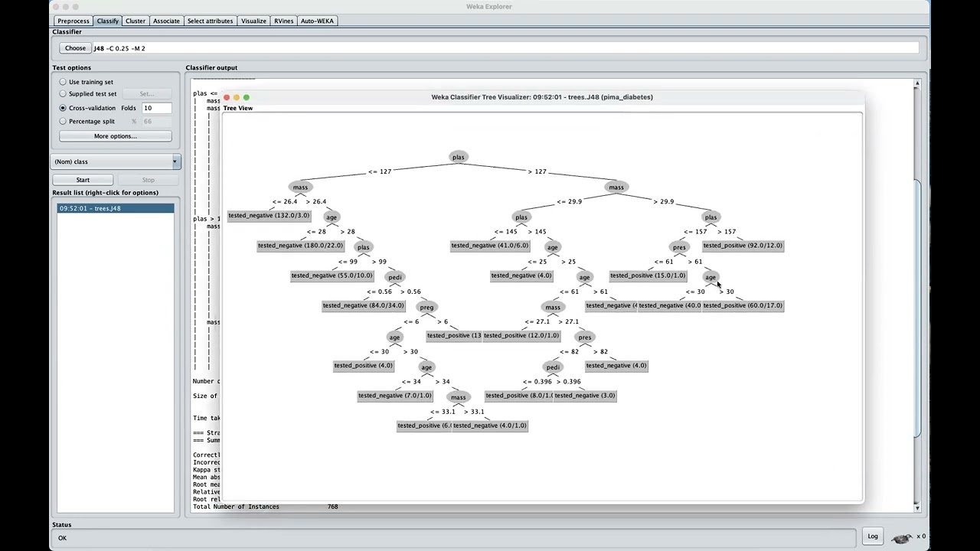The image size is (980, 551).
Task: Click the Folds input field
Action: coord(157,108)
